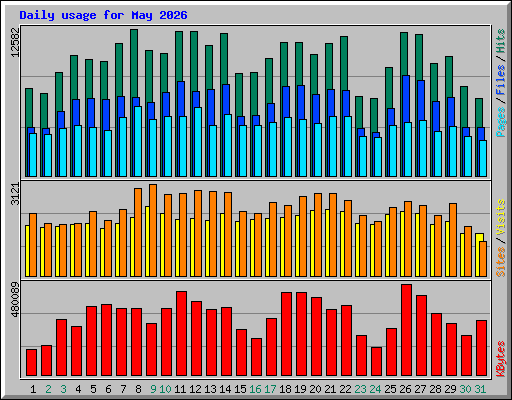512x400 pixels.
Task: Click the Pages / Files / Hits legend
Action: click(x=501, y=83)
